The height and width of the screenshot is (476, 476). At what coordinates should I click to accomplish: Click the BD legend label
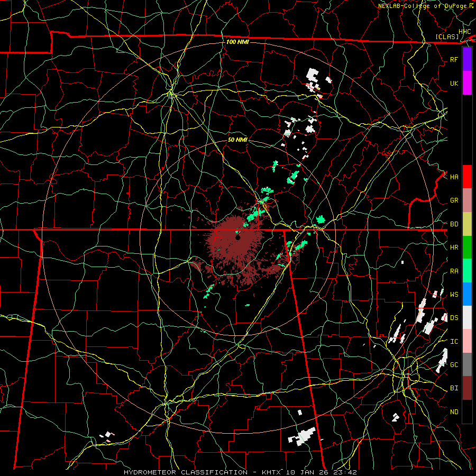(x=454, y=224)
